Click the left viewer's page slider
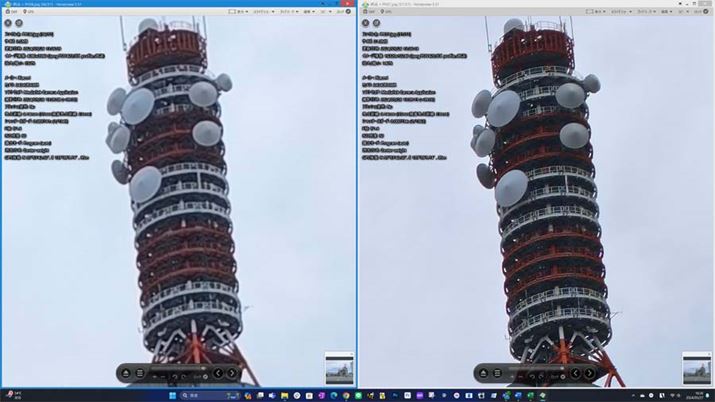 coord(179,368)
